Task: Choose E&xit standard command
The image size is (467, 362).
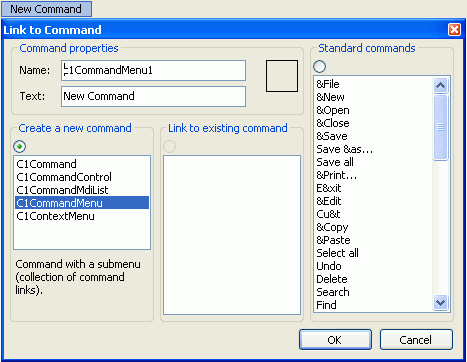Action: point(373,188)
